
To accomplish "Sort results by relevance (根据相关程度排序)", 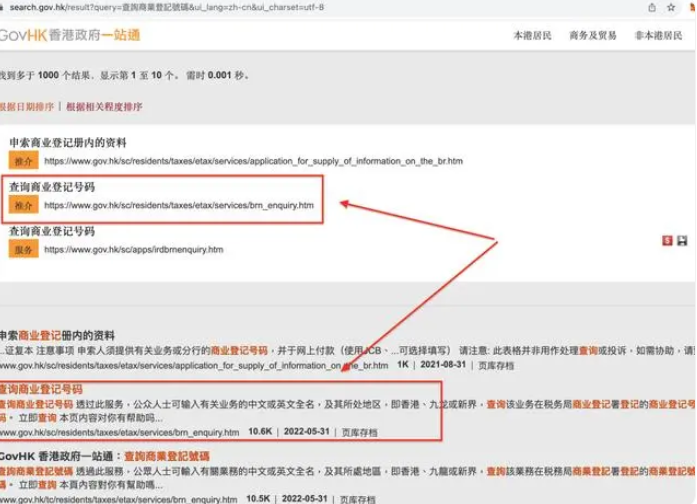I will (x=104, y=107).
